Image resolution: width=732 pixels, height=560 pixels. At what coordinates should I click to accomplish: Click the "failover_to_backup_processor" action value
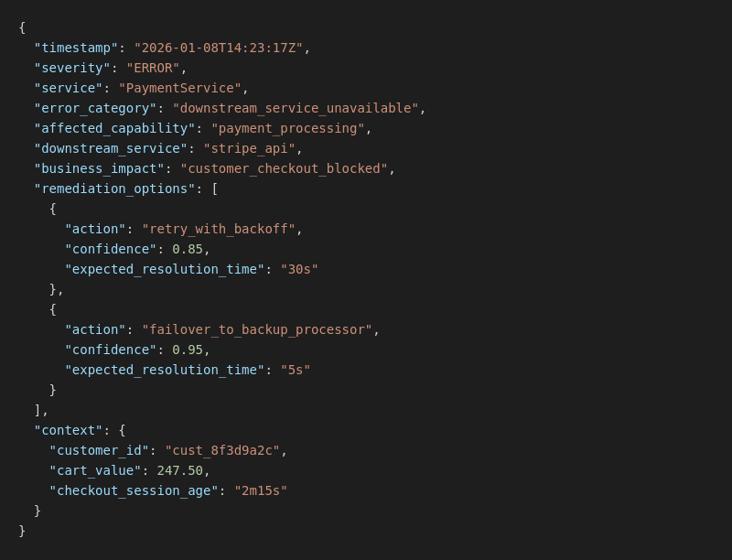click(257, 329)
